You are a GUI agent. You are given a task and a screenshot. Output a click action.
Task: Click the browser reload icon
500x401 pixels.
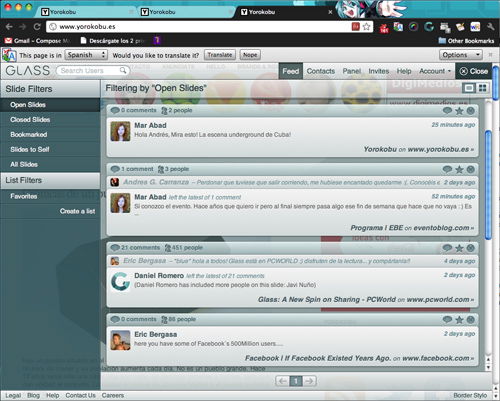tap(37, 27)
